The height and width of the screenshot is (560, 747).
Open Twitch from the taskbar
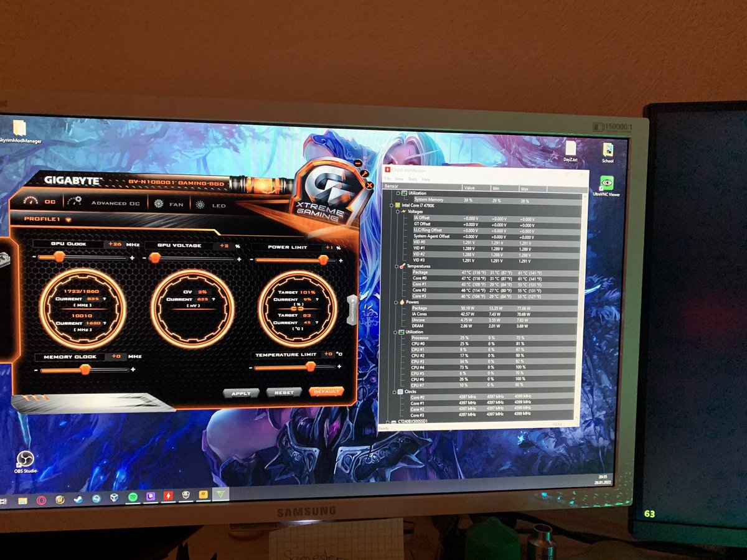150,497
